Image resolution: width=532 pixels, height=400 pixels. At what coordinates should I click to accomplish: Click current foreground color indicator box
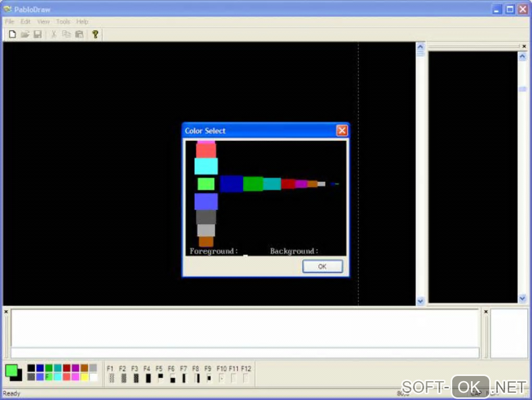11,371
